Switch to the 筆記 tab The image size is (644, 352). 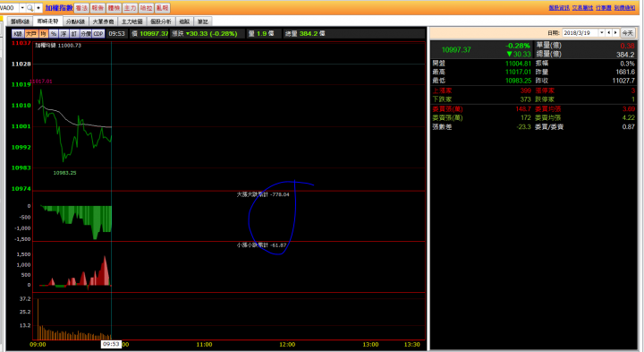203,21
